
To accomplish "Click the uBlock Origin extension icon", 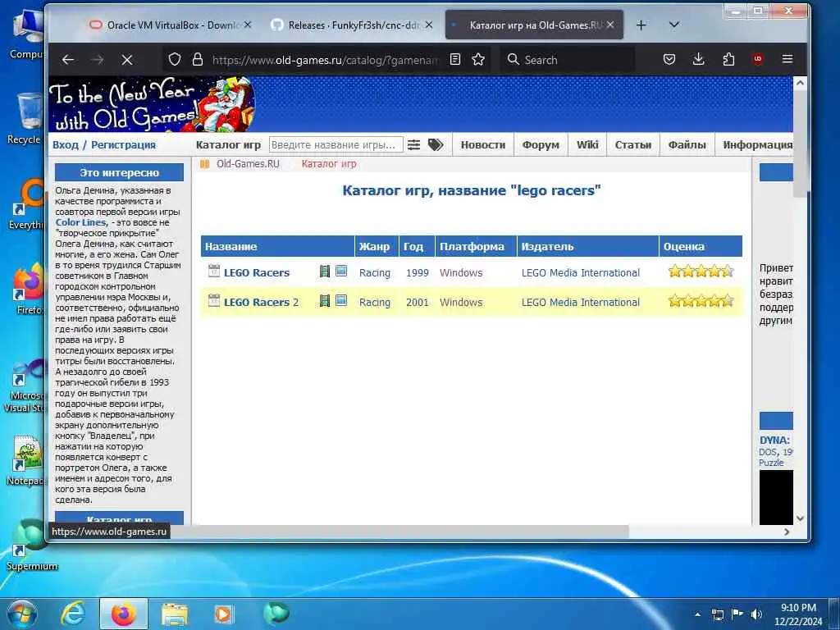I will [757, 59].
